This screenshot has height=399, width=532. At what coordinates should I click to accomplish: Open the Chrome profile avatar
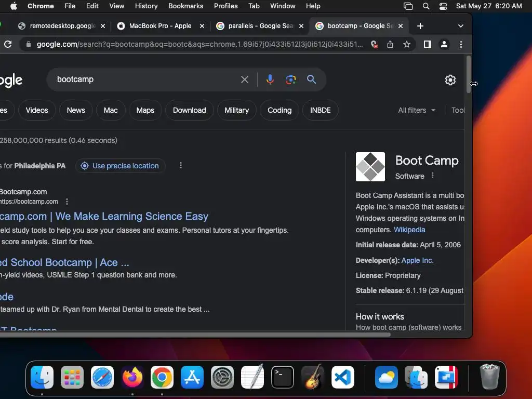pyautogui.click(x=444, y=44)
